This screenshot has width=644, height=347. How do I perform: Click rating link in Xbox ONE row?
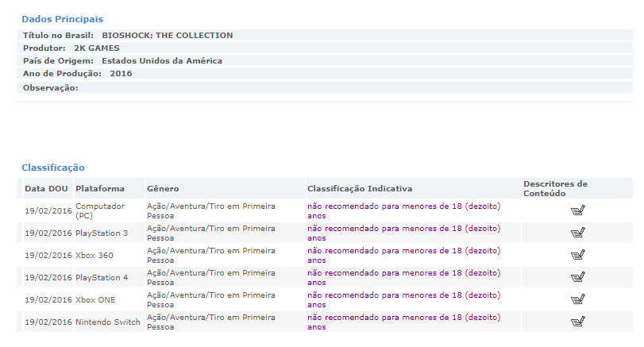[x=403, y=299]
